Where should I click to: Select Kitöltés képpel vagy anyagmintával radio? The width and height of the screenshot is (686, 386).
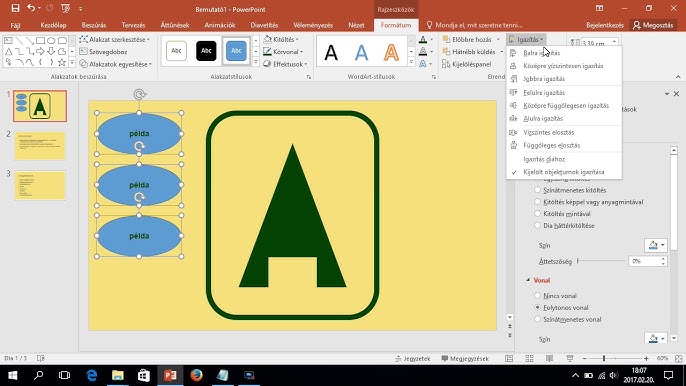coord(538,202)
